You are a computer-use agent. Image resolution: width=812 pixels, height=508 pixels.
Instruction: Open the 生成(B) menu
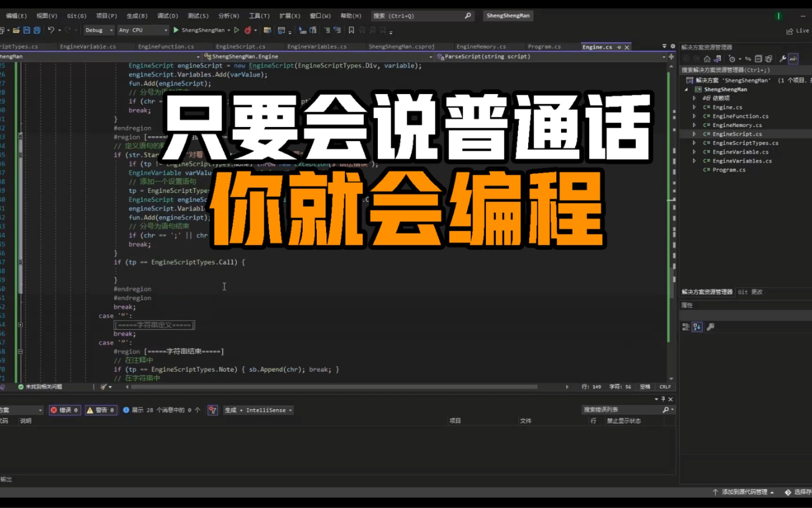click(137, 16)
